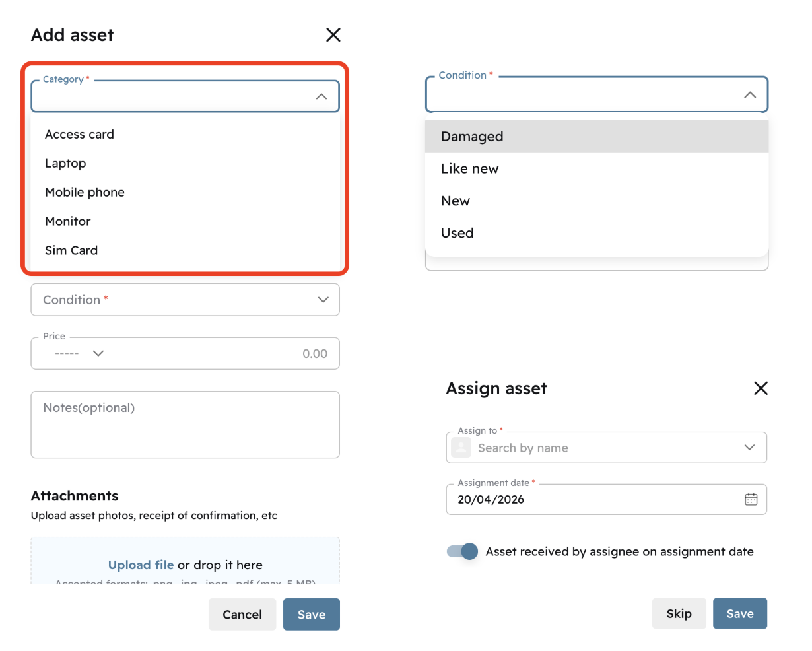Expand the Assign to dropdown
This screenshot has height=651, width=812.
(x=749, y=448)
